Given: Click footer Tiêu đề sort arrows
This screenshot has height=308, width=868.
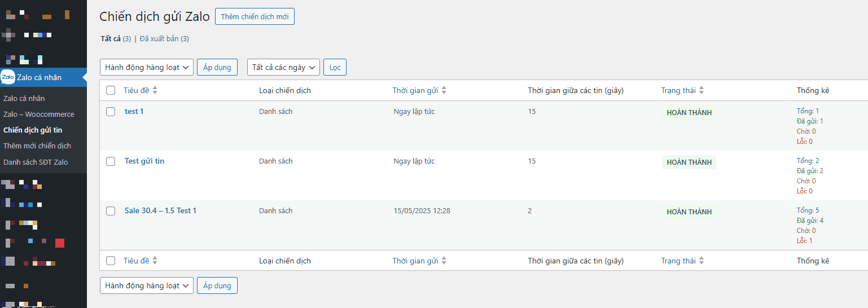Looking at the screenshot, I should click(155, 261).
